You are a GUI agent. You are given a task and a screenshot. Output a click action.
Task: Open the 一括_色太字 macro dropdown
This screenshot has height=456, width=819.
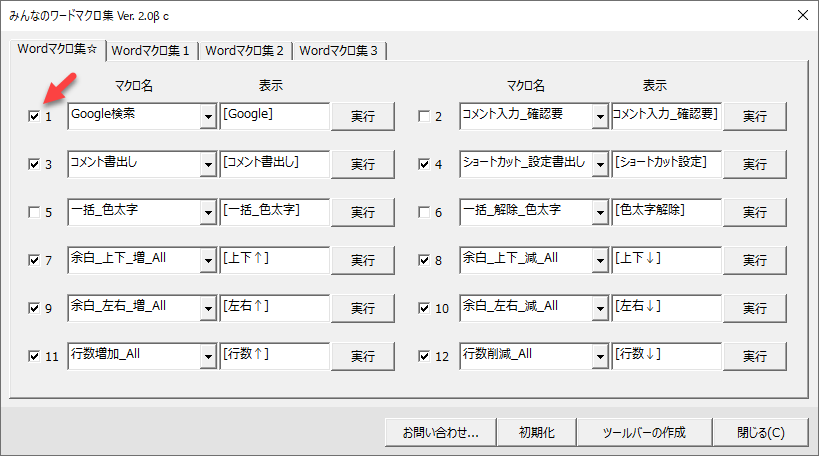208,212
